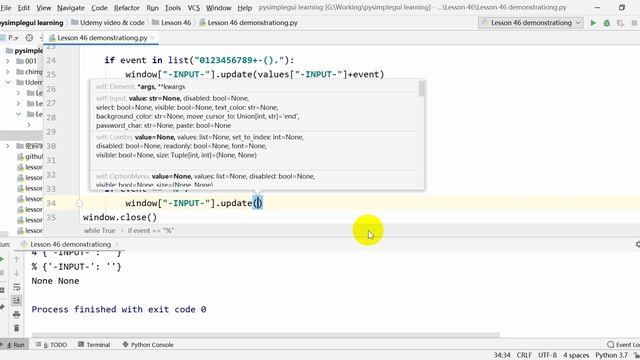Open the Help menu
The width and height of the screenshot is (640, 360).
244,8
